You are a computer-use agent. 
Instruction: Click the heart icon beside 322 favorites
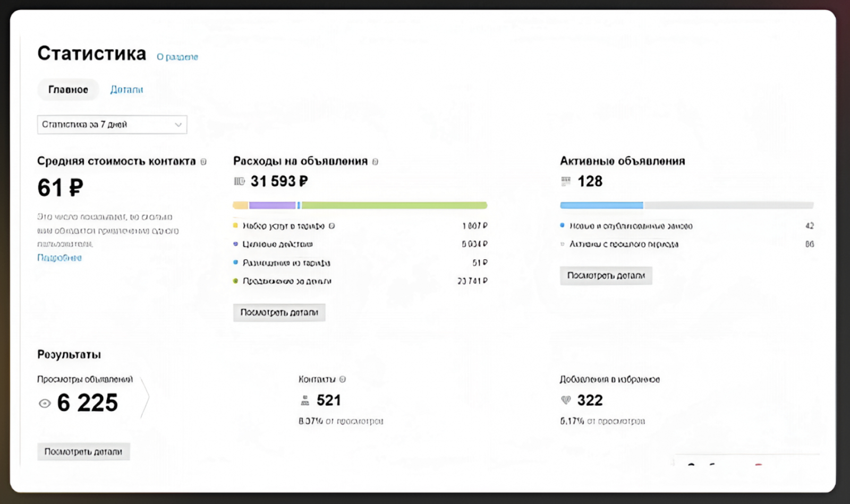tap(566, 400)
